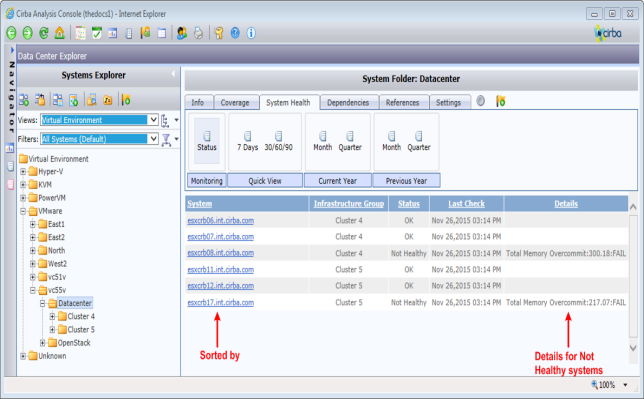The height and width of the screenshot is (399, 644).
Task: Refresh the console using the green refresh icon
Action: click(44, 33)
